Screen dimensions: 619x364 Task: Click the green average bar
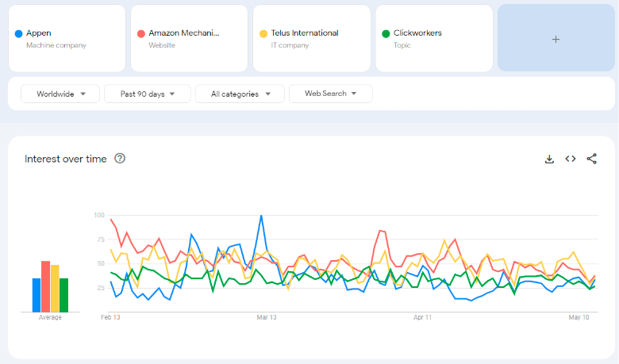pos(64,295)
